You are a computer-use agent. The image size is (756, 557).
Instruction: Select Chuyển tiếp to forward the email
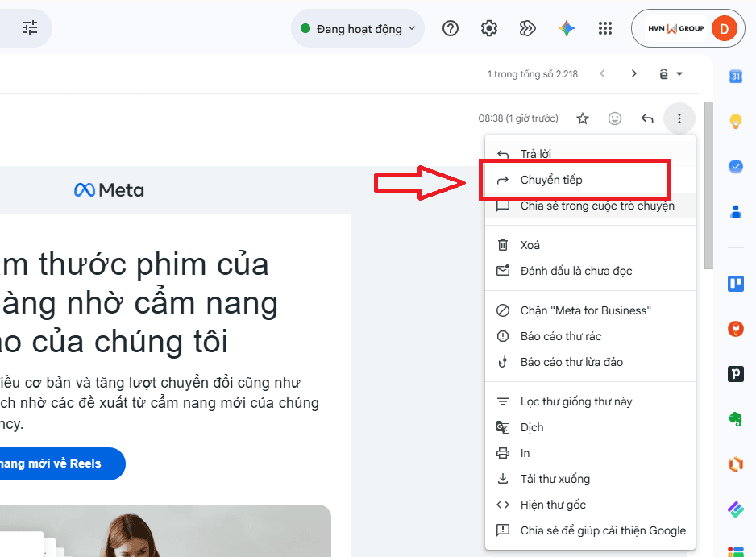click(590, 180)
